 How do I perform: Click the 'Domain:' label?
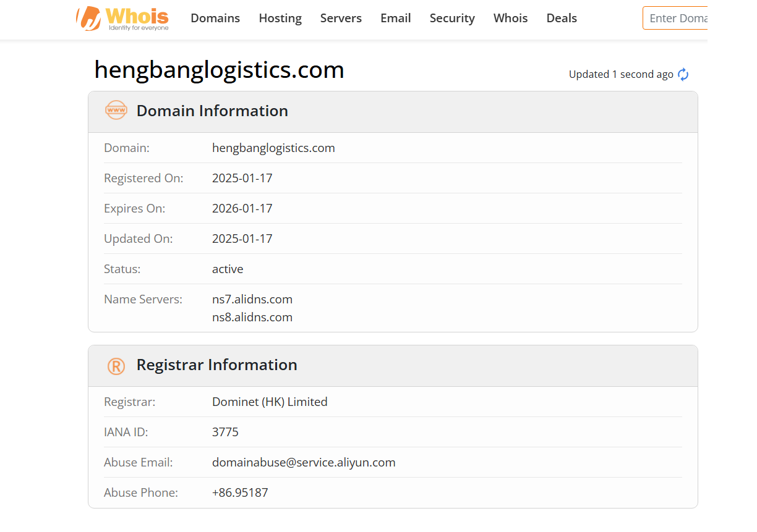click(x=127, y=148)
